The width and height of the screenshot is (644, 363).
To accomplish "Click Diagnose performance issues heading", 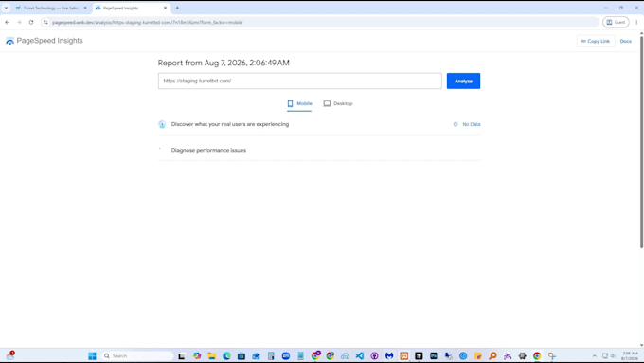I will (x=208, y=150).
